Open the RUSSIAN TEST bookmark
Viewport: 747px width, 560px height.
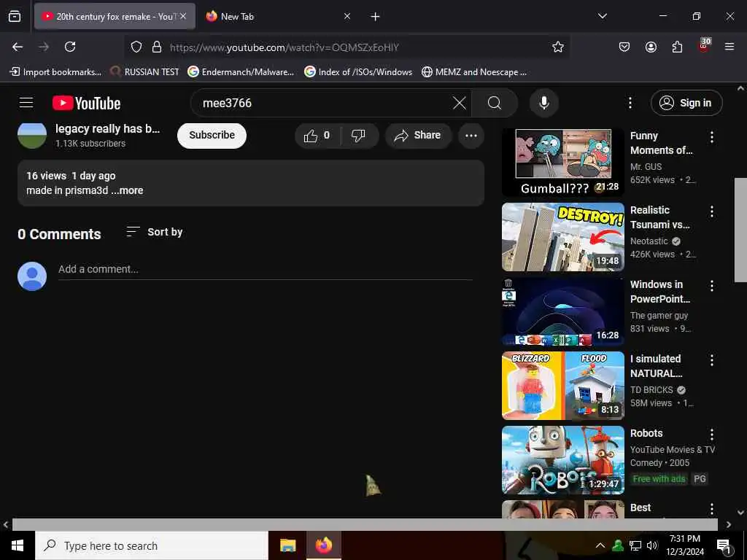pyautogui.click(x=144, y=72)
